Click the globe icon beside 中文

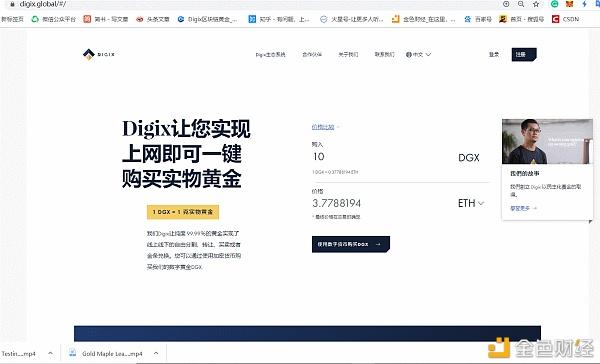tap(409, 54)
